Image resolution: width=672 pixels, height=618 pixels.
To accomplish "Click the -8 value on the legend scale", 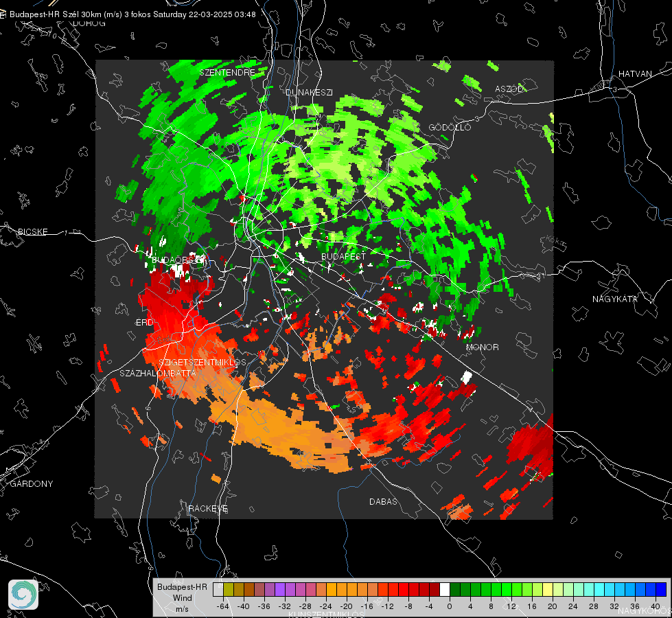I will (x=408, y=606).
